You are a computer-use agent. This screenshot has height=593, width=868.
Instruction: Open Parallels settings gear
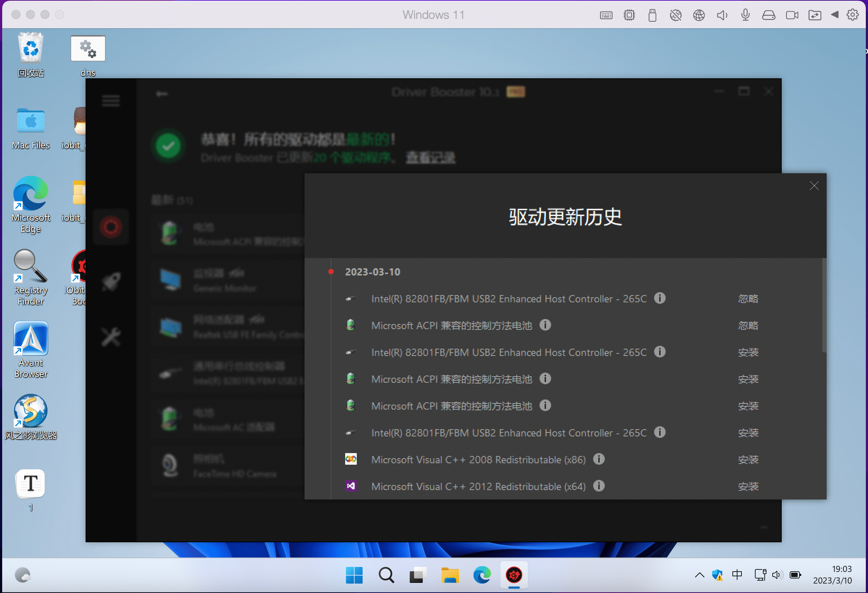click(x=852, y=15)
